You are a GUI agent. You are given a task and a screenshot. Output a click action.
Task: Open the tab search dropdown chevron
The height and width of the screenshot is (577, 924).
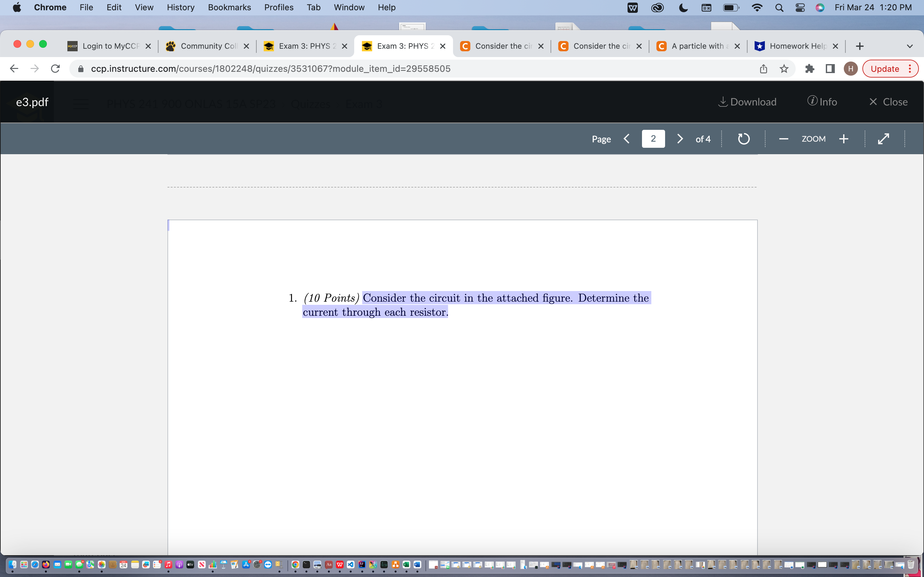[x=910, y=46]
